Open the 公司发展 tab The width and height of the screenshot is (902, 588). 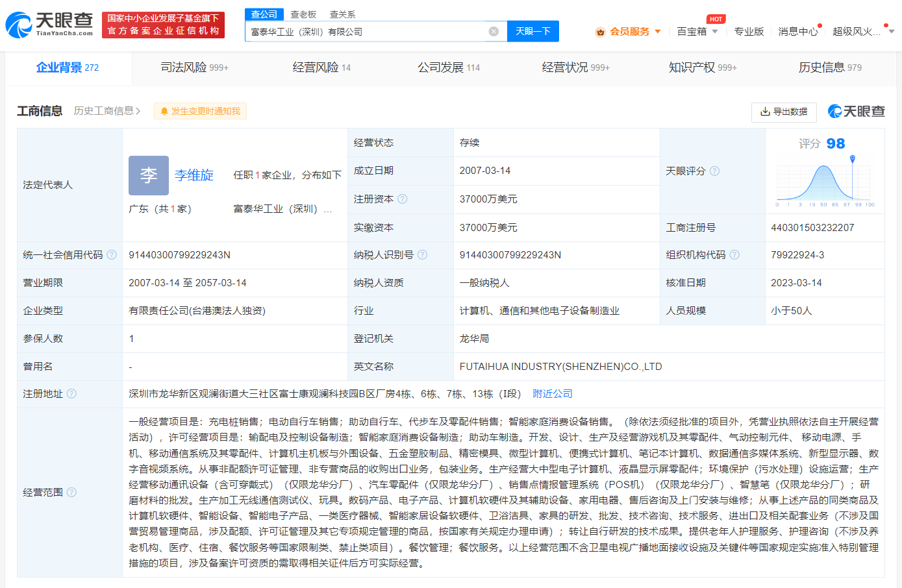(x=449, y=67)
